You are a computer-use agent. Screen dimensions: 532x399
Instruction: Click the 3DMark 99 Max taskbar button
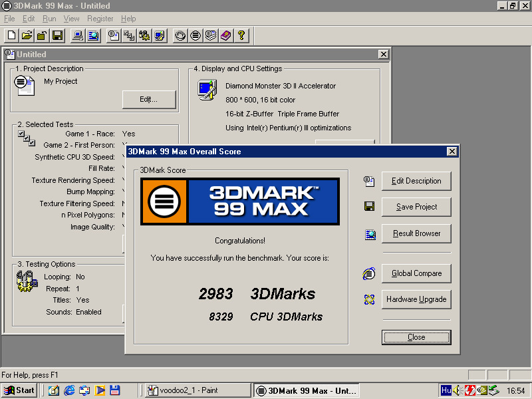(307, 390)
